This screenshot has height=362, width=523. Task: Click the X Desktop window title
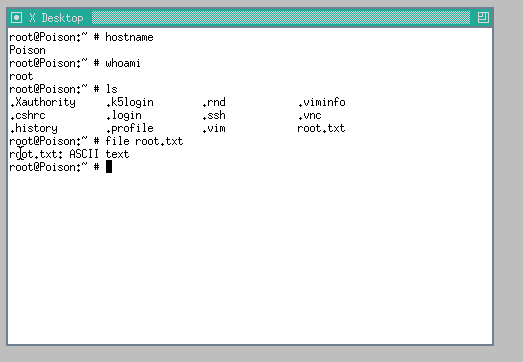tap(56, 18)
